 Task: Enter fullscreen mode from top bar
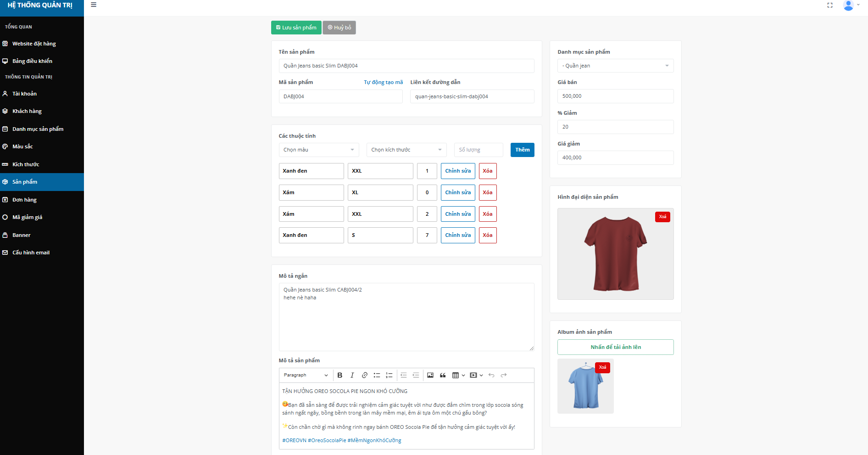830,6
